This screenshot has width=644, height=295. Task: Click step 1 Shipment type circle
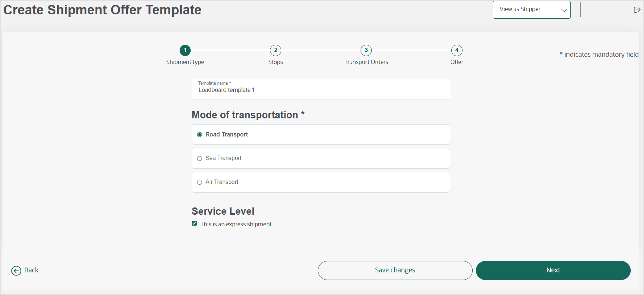[185, 50]
